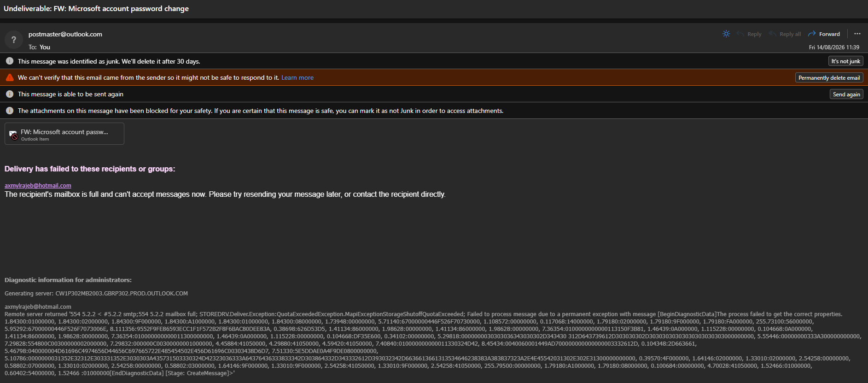Click the Reply all arrow icon
868x383 pixels.
click(x=773, y=34)
